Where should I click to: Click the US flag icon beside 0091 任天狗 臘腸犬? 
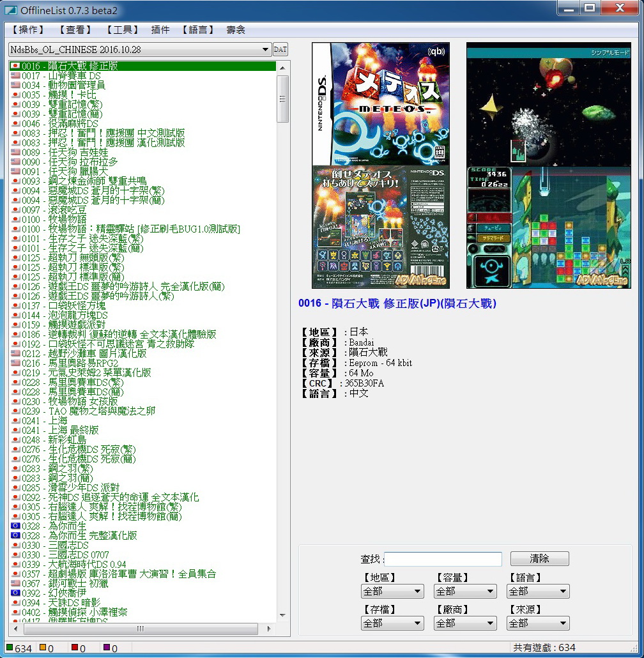pos(15,172)
